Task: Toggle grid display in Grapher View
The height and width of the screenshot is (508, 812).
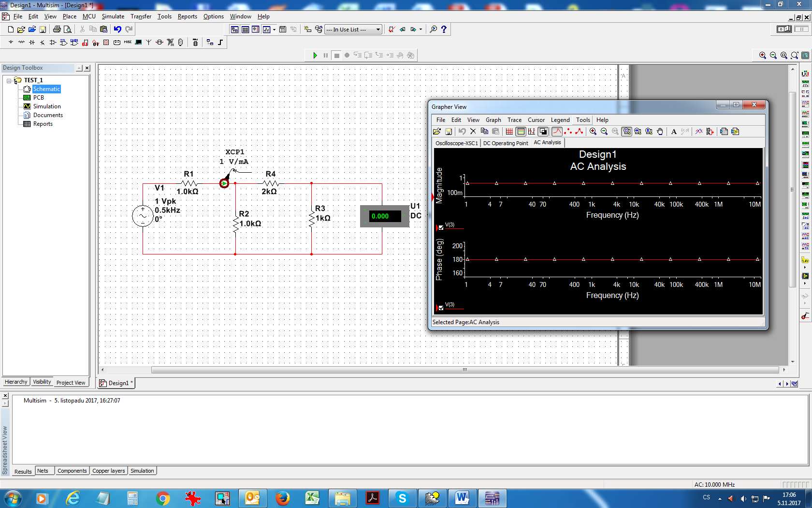Action: click(x=509, y=132)
